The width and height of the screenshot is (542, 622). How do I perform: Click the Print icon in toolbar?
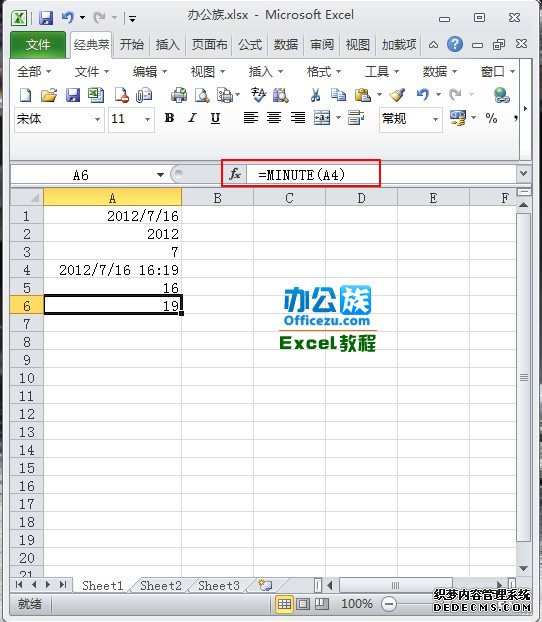pyautogui.click(x=179, y=95)
